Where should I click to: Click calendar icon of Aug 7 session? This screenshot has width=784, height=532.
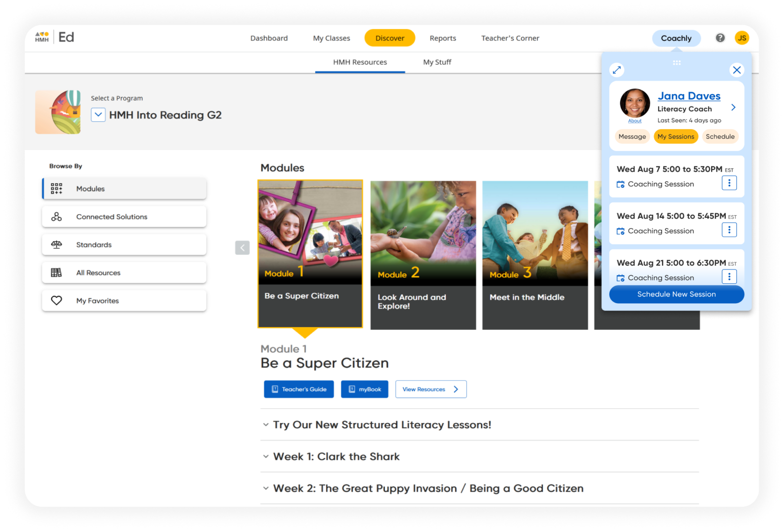pyautogui.click(x=620, y=184)
